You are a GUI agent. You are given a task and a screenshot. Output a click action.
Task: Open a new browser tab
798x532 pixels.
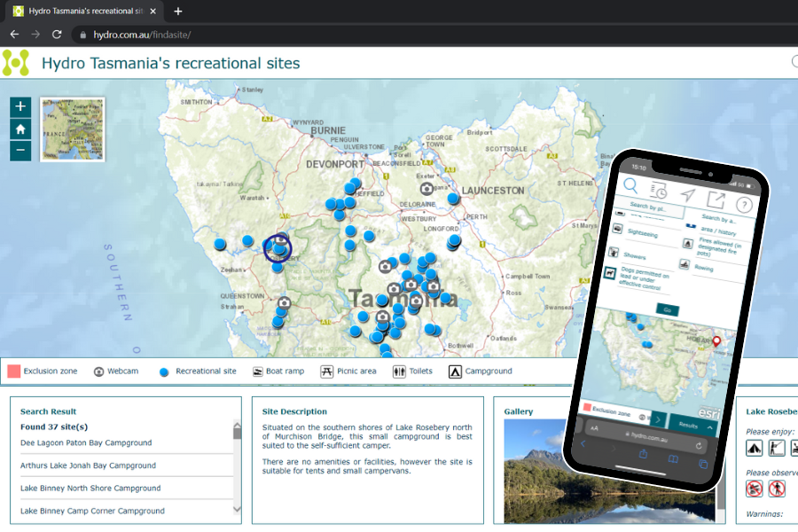pos(177,12)
